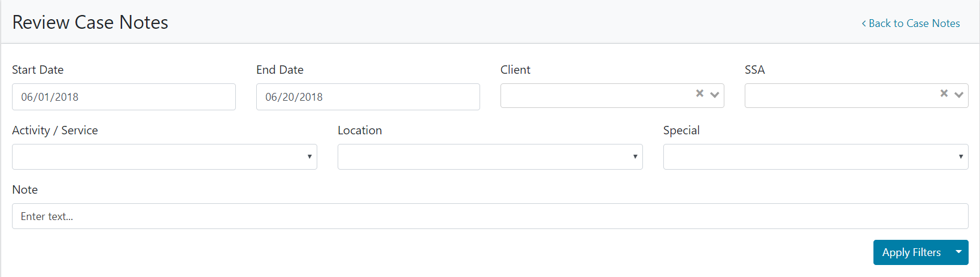Click the End Date label
This screenshot has width=980, height=277.
click(x=280, y=70)
